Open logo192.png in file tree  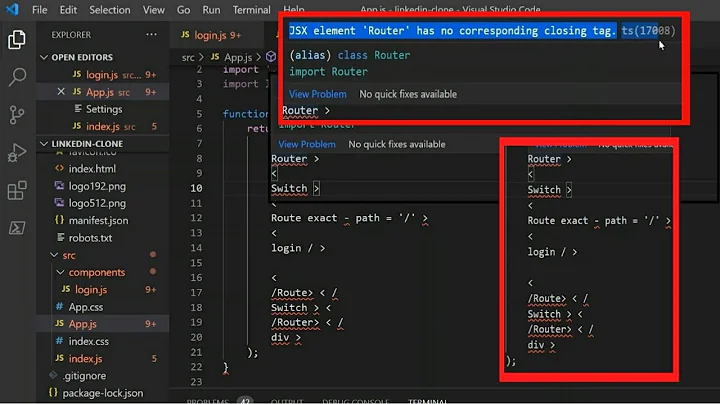click(103, 186)
